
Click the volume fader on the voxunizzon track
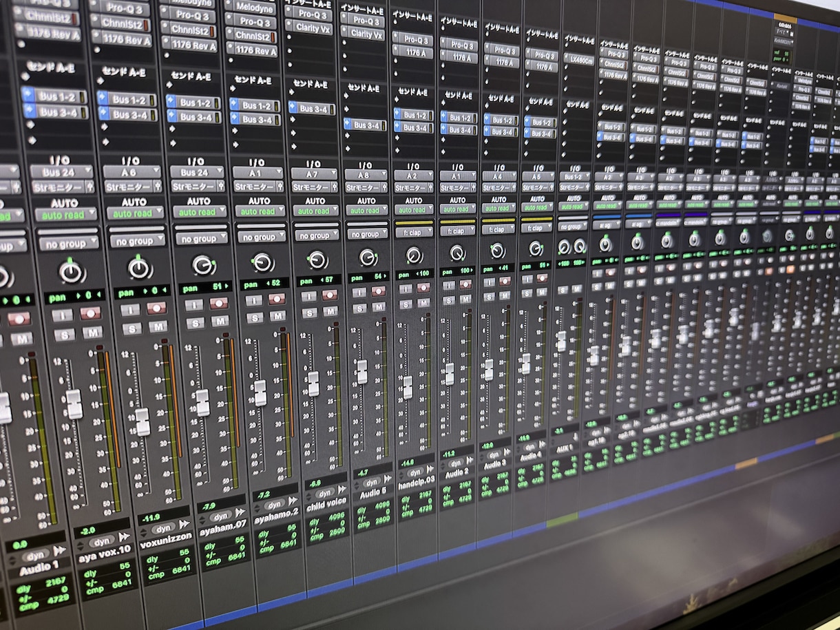pyautogui.click(x=142, y=421)
